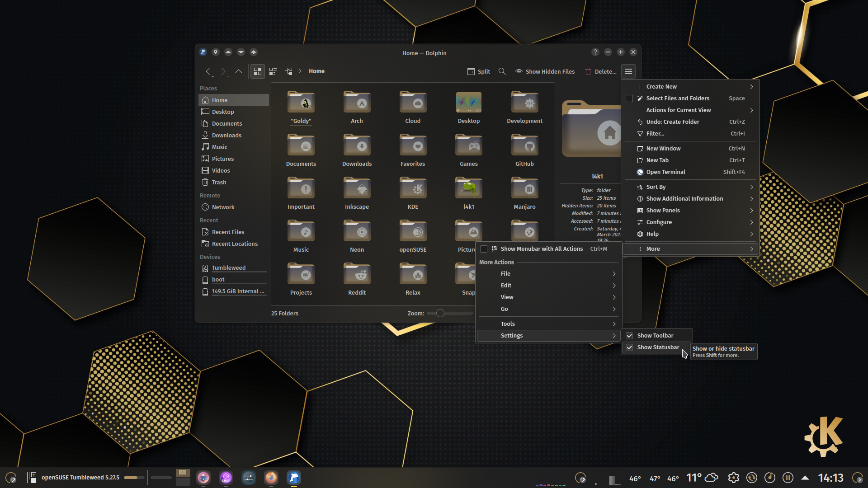Expand Configure submenu
This screenshot has height=488, width=868.
(x=691, y=222)
